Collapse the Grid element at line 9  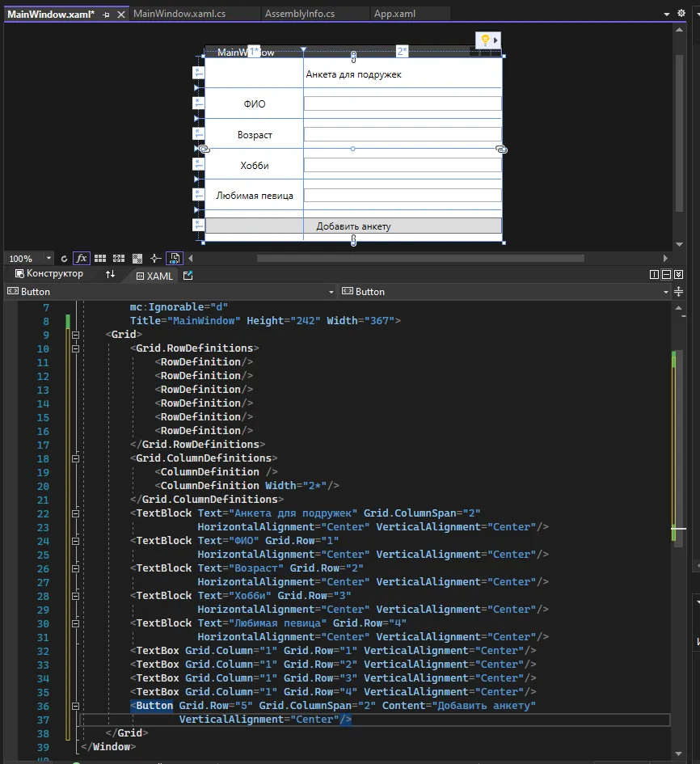coord(75,335)
